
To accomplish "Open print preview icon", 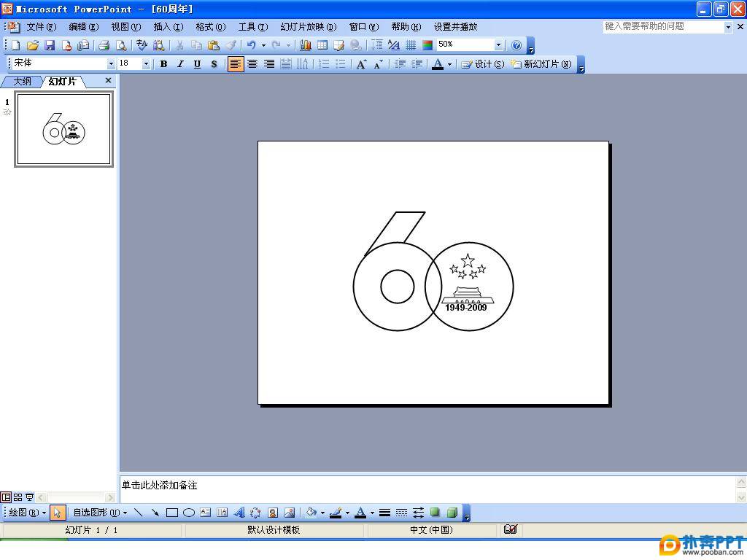I will pos(122,45).
